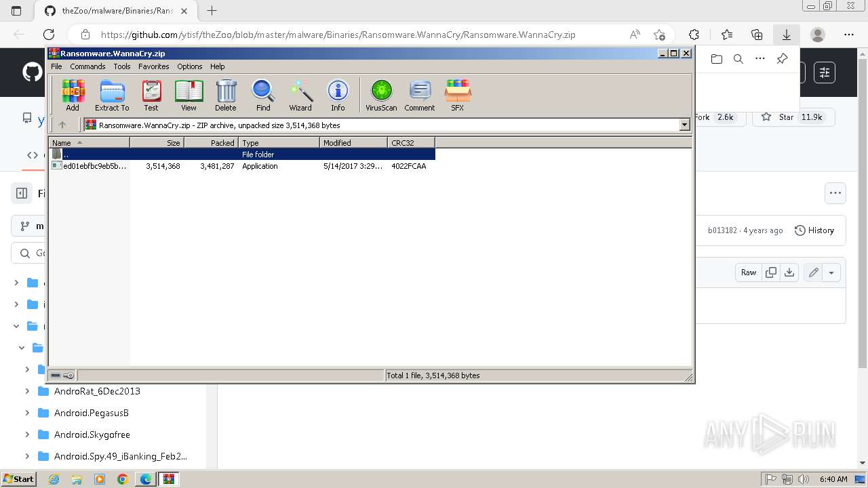This screenshot has height=488, width=868.
Task: Expand Android.Skygofree folder chevron
Action: tap(27, 434)
